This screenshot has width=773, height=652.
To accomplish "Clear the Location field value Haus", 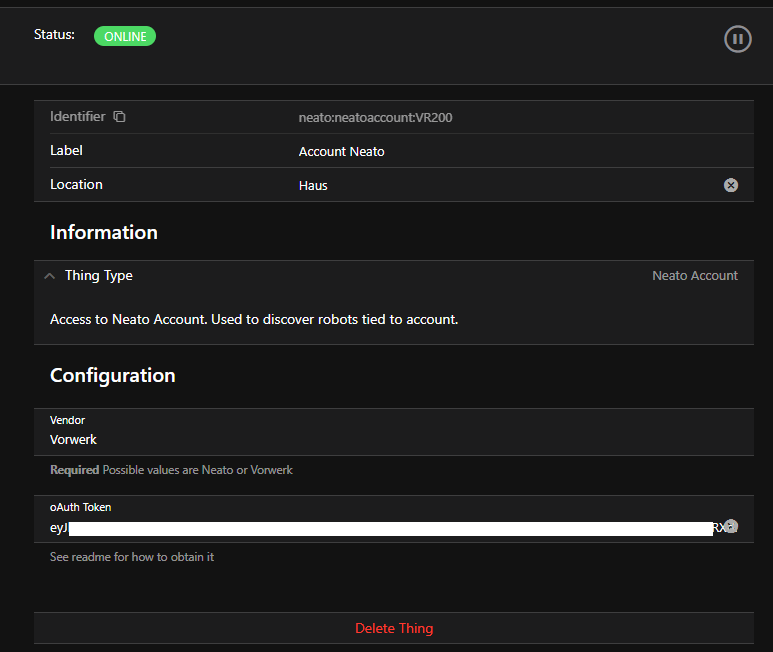I will tap(731, 185).
